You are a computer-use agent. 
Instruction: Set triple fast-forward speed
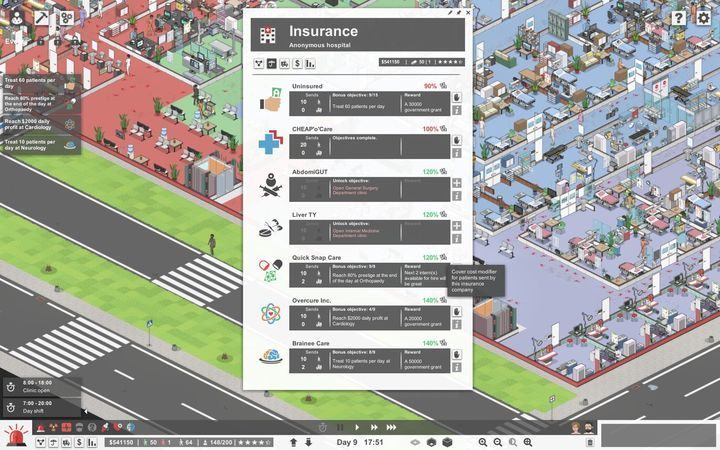click(x=391, y=428)
